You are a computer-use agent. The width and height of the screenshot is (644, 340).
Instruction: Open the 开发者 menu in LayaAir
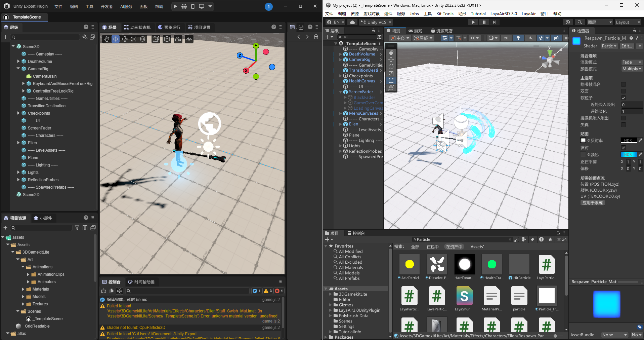pos(107,6)
